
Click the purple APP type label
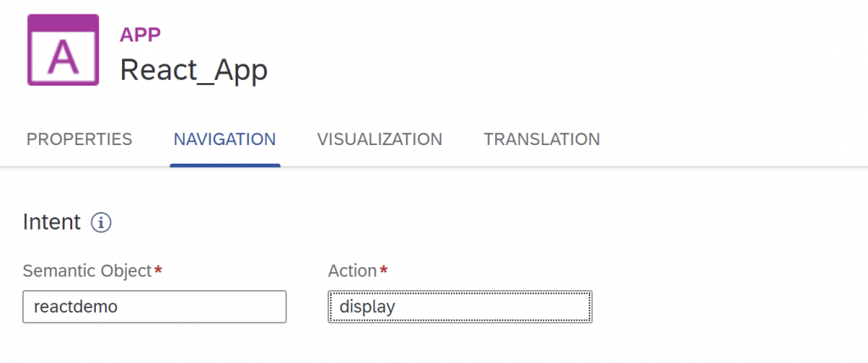(140, 35)
